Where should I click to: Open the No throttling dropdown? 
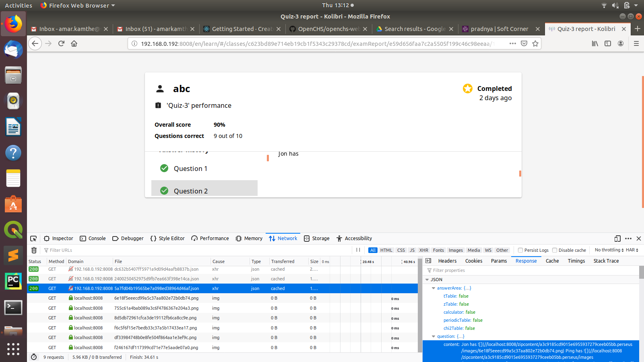point(609,250)
